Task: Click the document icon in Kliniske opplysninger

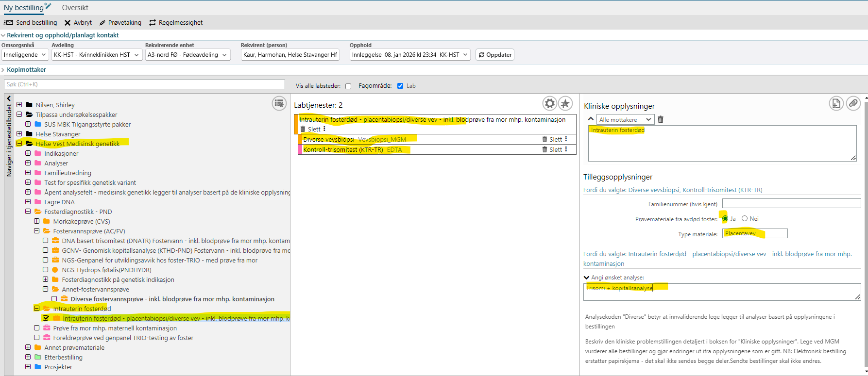Action: pos(836,103)
